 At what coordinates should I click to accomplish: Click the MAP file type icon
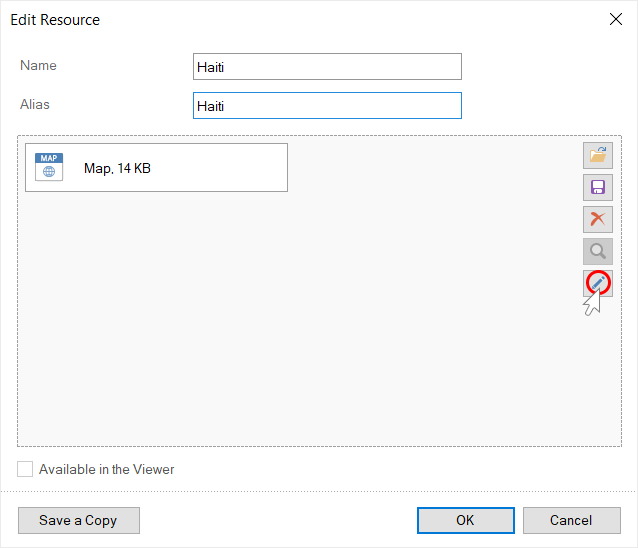pos(49,167)
